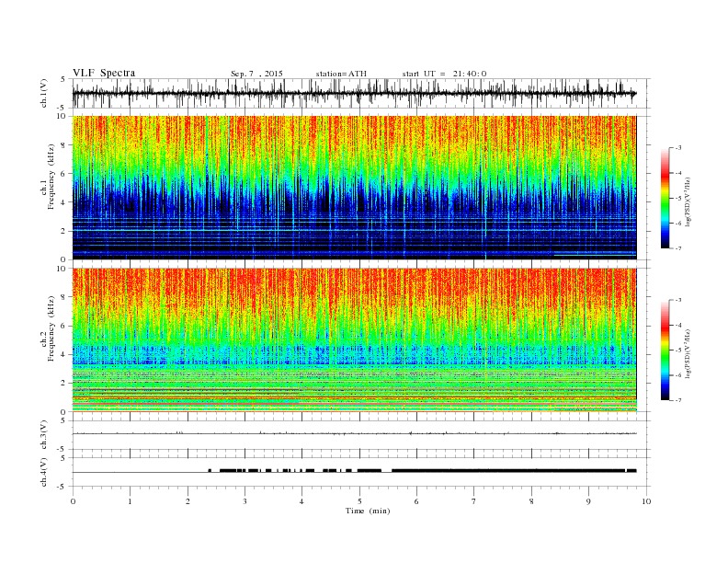The width and height of the screenshot is (728, 563).
Task: Click the '8' kHz tick on ch.2 frequency axis
Action: tap(64, 297)
